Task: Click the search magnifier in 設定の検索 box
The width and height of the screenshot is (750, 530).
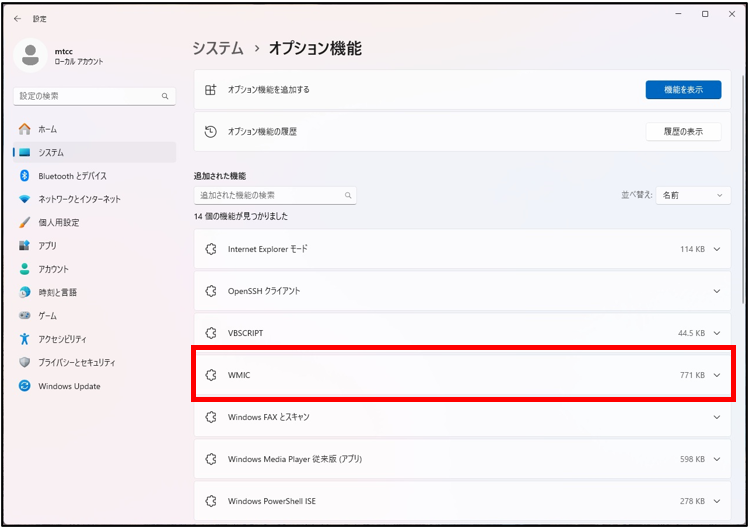Action: (165, 96)
